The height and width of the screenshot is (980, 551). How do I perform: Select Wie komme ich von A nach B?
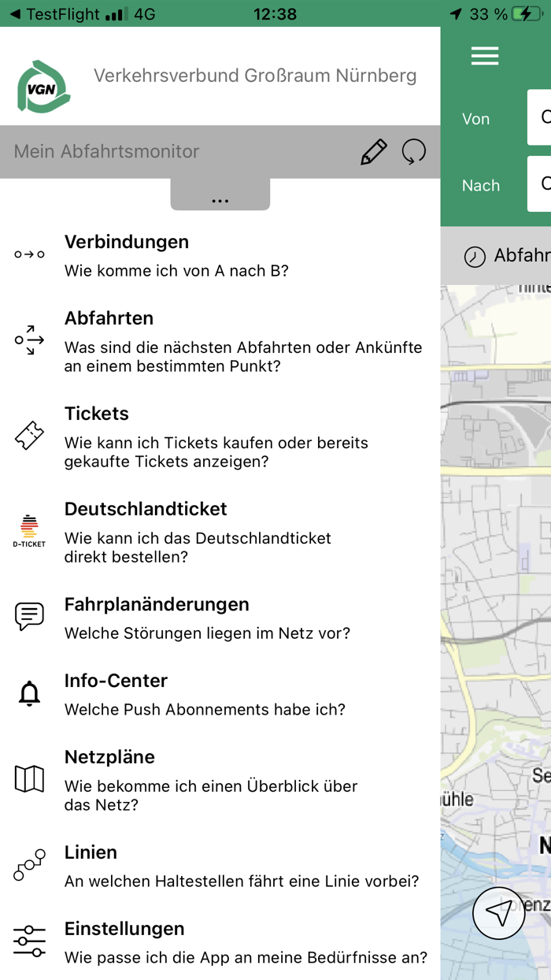(x=175, y=270)
